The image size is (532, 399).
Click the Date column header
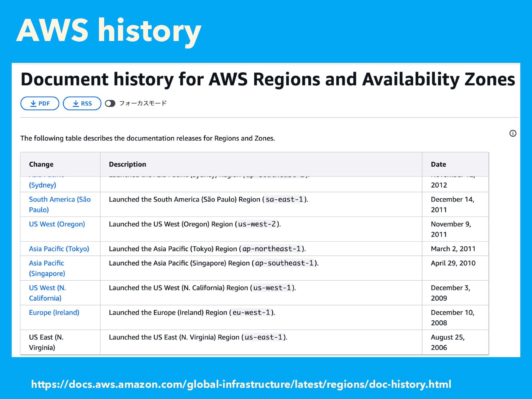click(x=438, y=164)
